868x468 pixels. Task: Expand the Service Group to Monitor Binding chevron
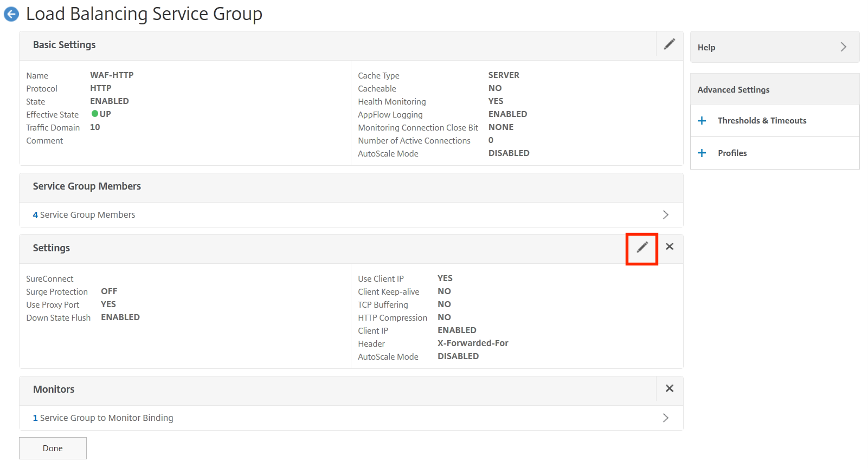(x=665, y=418)
